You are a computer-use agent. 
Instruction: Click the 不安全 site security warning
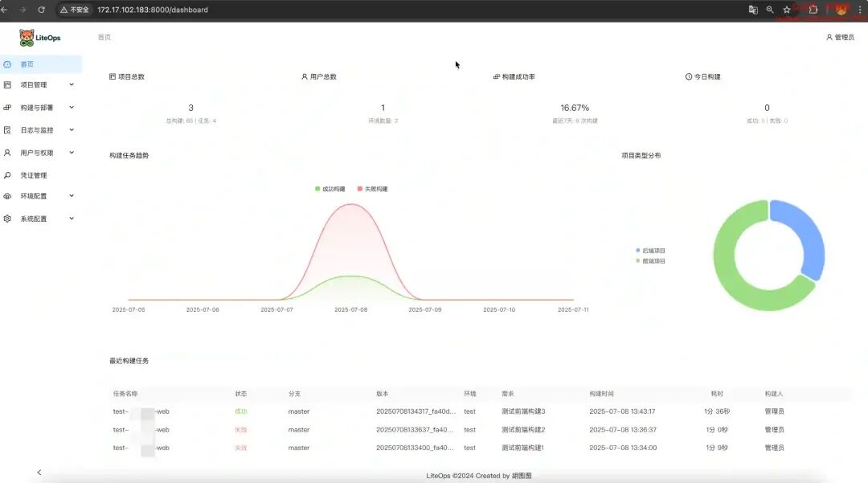[74, 10]
